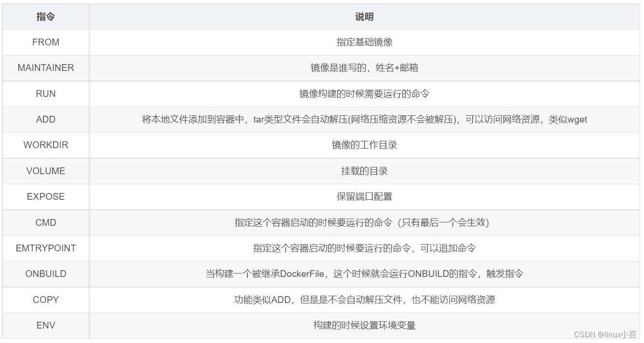This screenshot has width=644, height=343.
Task: Select the ONBUILD instruction cell
Action: pos(46,274)
